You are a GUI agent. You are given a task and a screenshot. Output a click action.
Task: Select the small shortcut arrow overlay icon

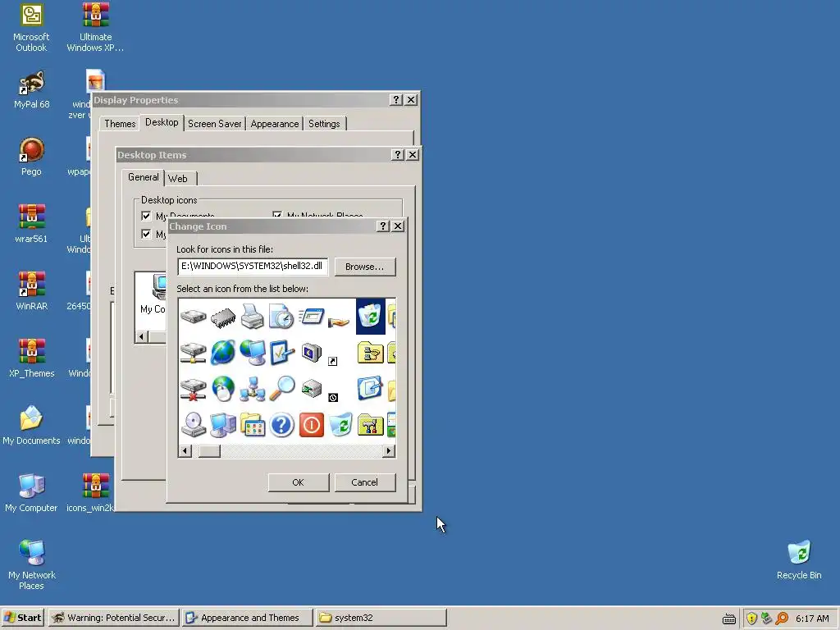pos(333,362)
